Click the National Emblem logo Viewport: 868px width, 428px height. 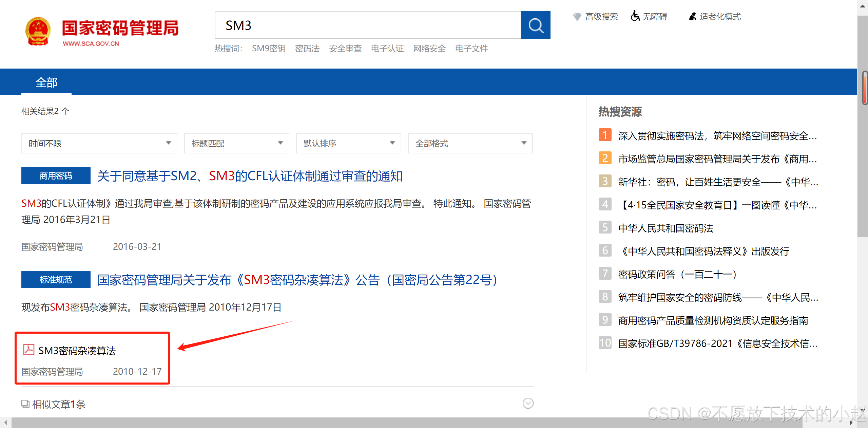tap(38, 31)
